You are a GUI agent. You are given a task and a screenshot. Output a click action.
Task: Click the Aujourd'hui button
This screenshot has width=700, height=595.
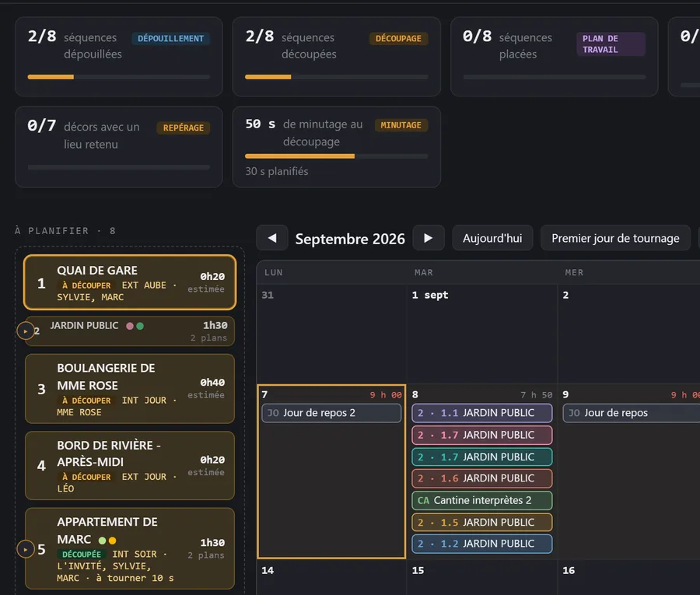[492, 238]
